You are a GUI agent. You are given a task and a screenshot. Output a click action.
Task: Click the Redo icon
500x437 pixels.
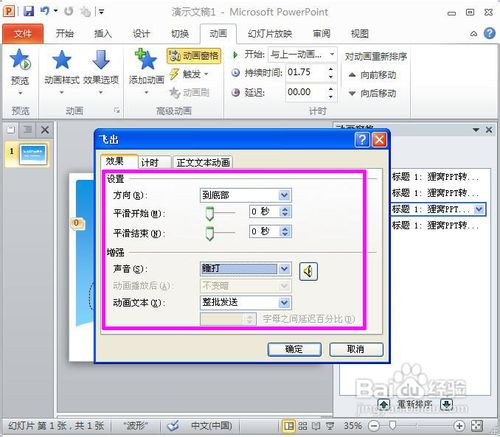point(69,12)
